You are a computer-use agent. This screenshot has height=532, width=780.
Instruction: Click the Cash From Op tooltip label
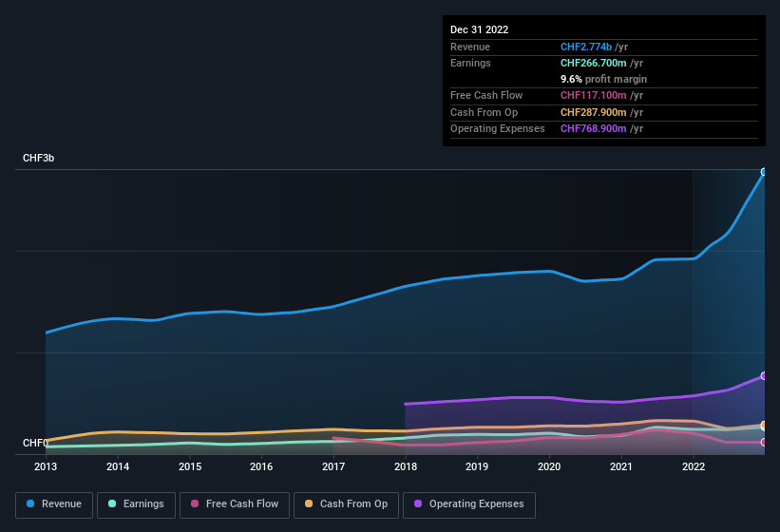point(484,112)
